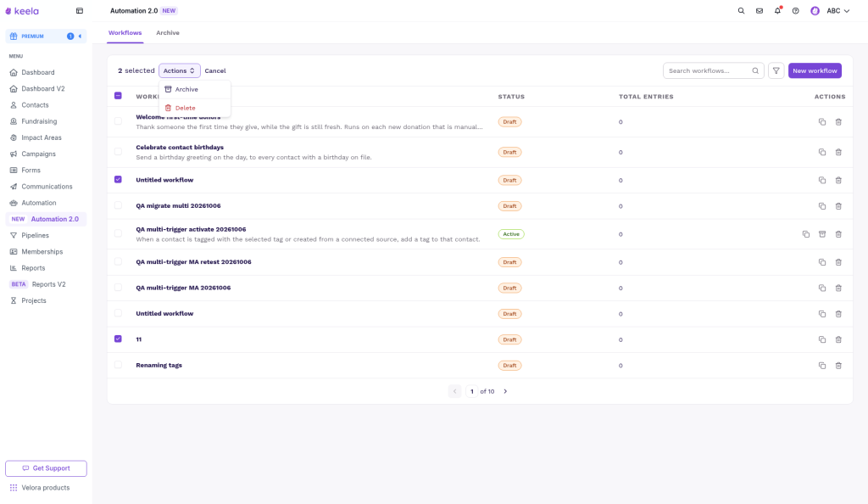Screen dimensions: 868x504
Task: Open Communications in sidebar
Action: coord(46,187)
